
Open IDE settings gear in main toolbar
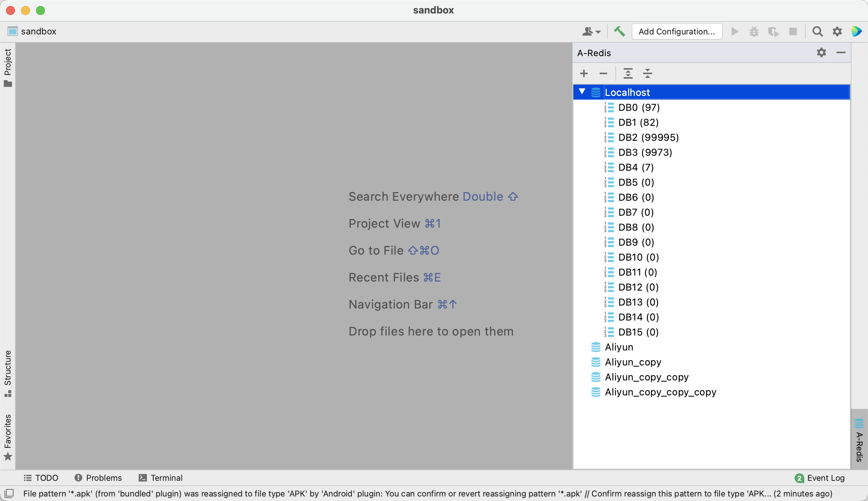tap(837, 31)
